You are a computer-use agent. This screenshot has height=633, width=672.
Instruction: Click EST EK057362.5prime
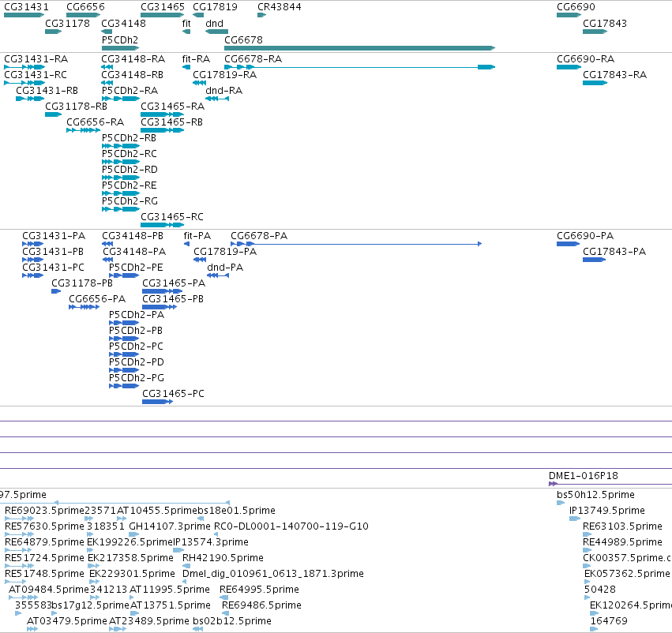click(627, 574)
